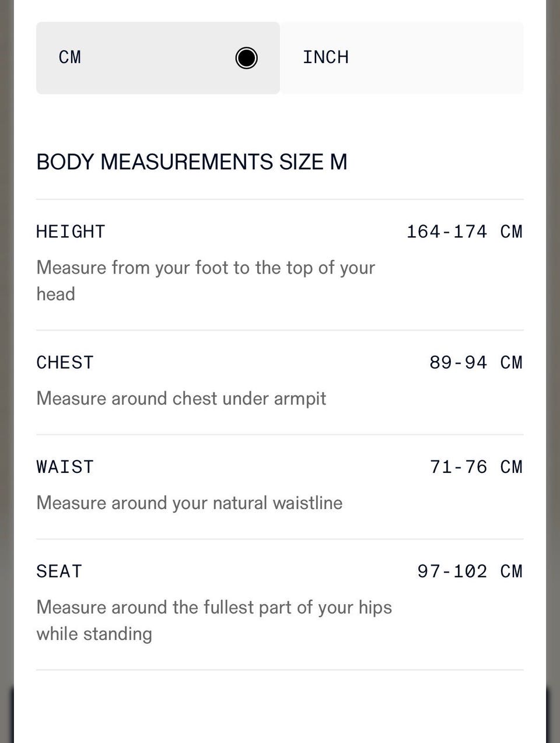Viewport: 560px width, 743px height.
Task: Select the 97-102 CM seat value
Action: (x=470, y=571)
